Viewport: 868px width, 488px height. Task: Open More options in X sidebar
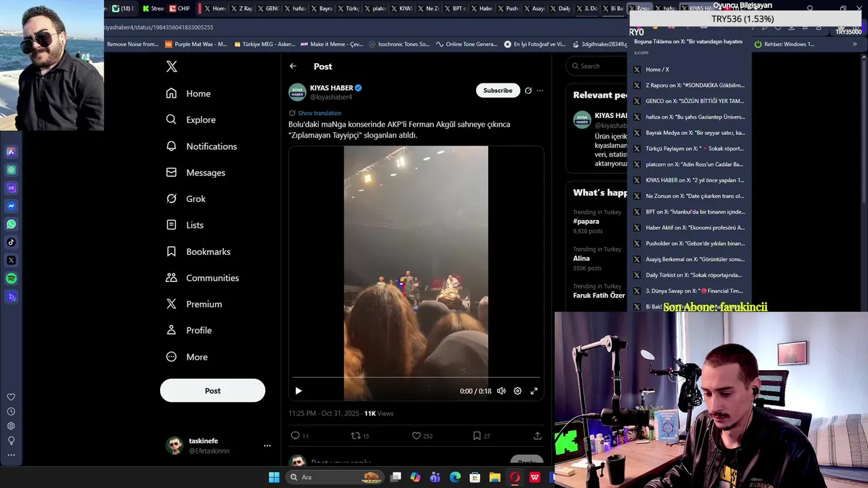[186, 357]
